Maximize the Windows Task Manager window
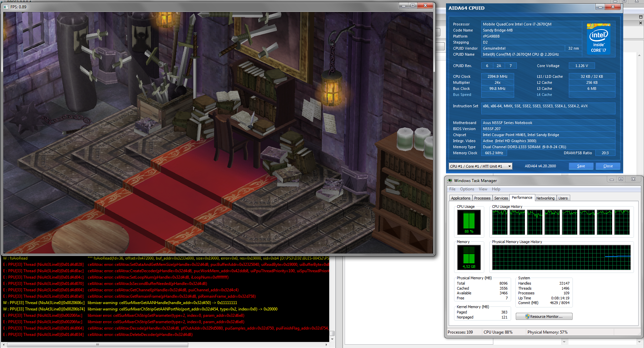Image resolution: width=644 pixels, height=348 pixels. [x=621, y=179]
